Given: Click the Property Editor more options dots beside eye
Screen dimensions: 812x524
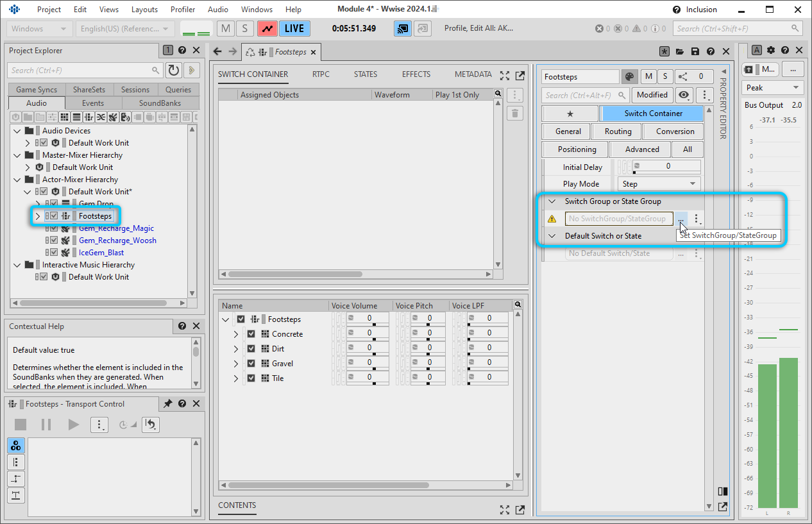Looking at the screenshot, I should coord(704,95).
